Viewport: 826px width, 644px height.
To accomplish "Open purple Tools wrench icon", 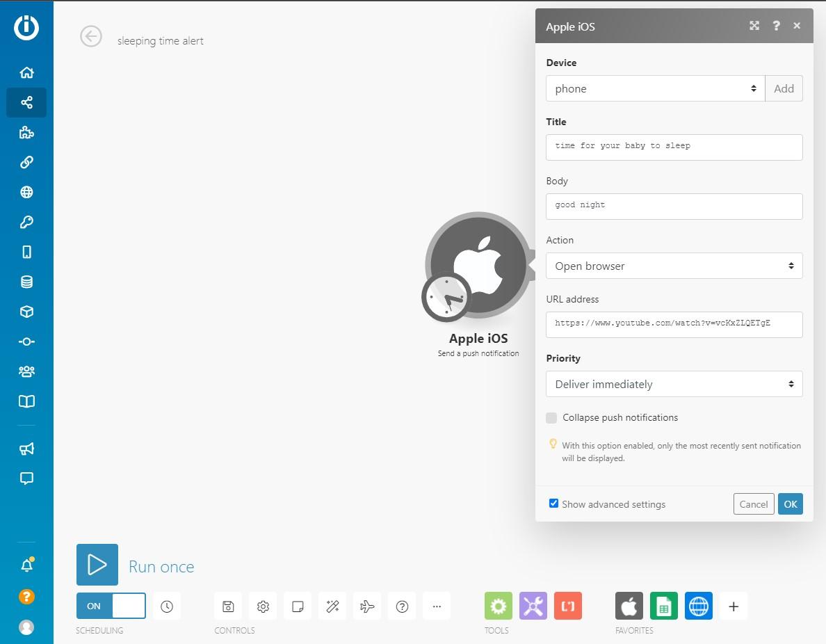I will [533, 606].
